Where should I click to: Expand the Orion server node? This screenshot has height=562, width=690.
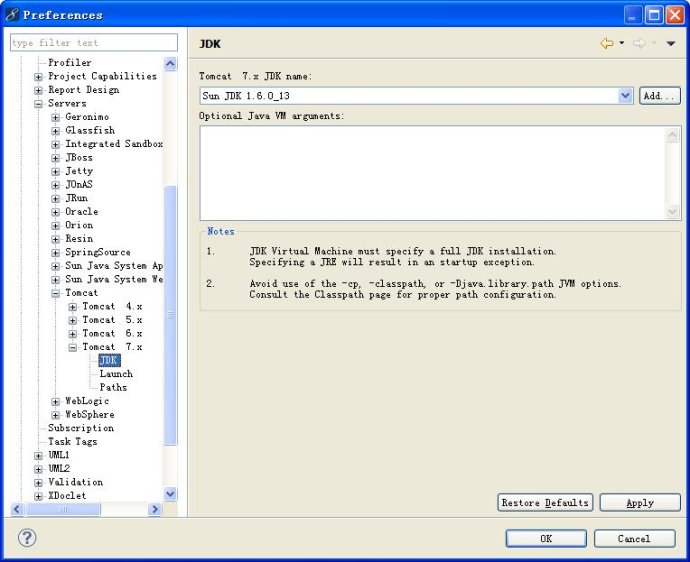55,226
